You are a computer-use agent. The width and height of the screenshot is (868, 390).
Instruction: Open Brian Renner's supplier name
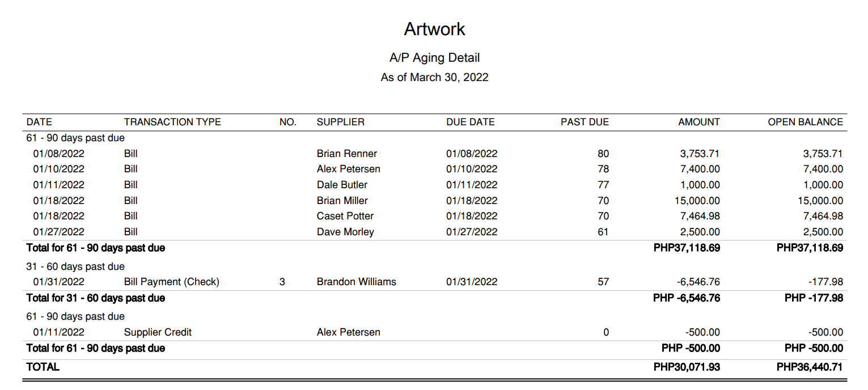[x=346, y=154]
